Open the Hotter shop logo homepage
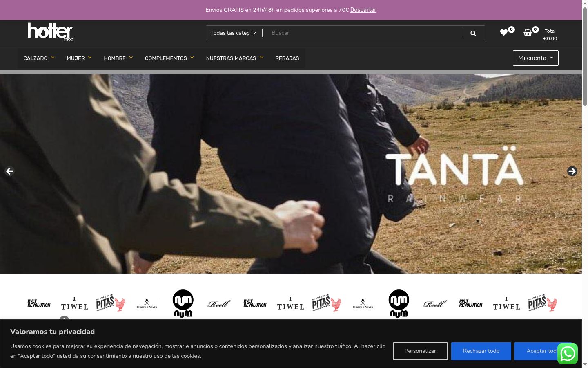Viewport: 588px width, 368px height. click(50, 32)
